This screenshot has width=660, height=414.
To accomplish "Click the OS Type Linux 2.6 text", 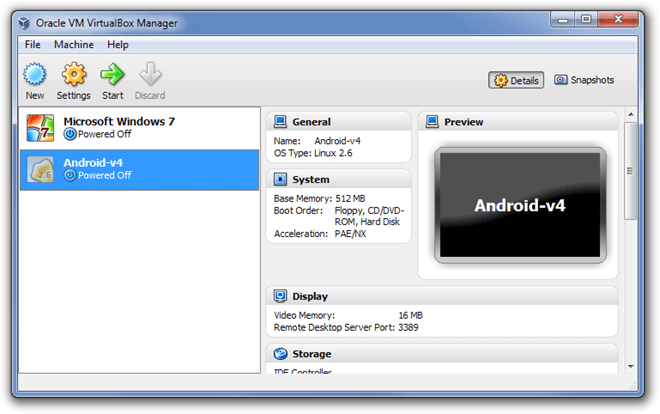I will 313,153.
